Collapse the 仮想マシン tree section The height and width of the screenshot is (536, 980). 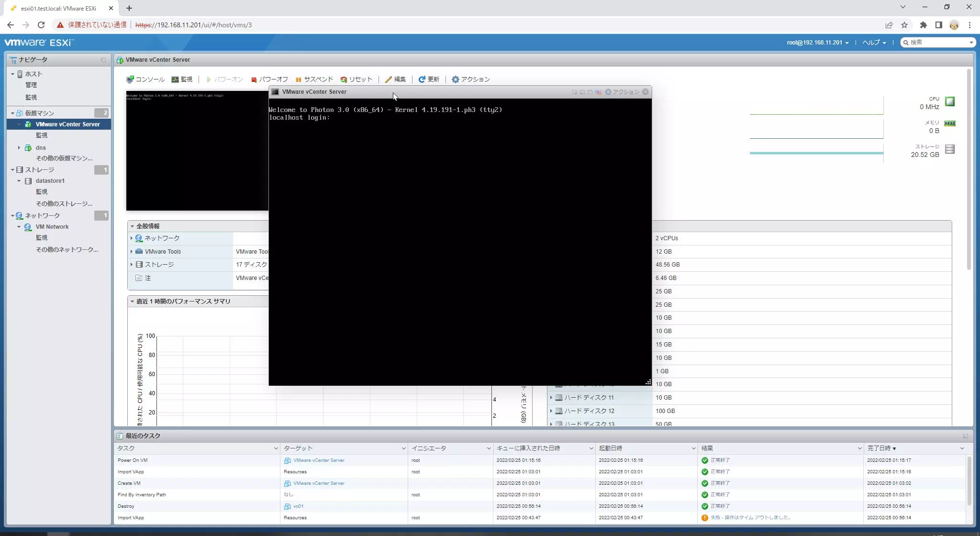click(12, 113)
